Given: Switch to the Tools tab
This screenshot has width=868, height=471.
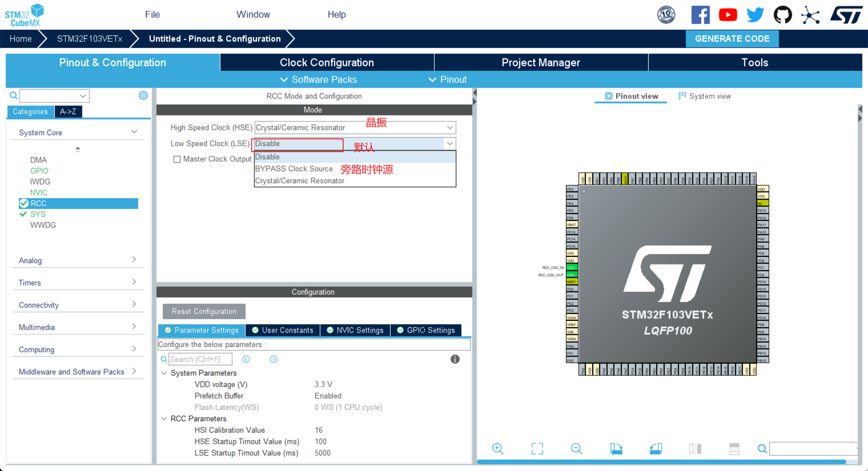Looking at the screenshot, I should [x=755, y=63].
